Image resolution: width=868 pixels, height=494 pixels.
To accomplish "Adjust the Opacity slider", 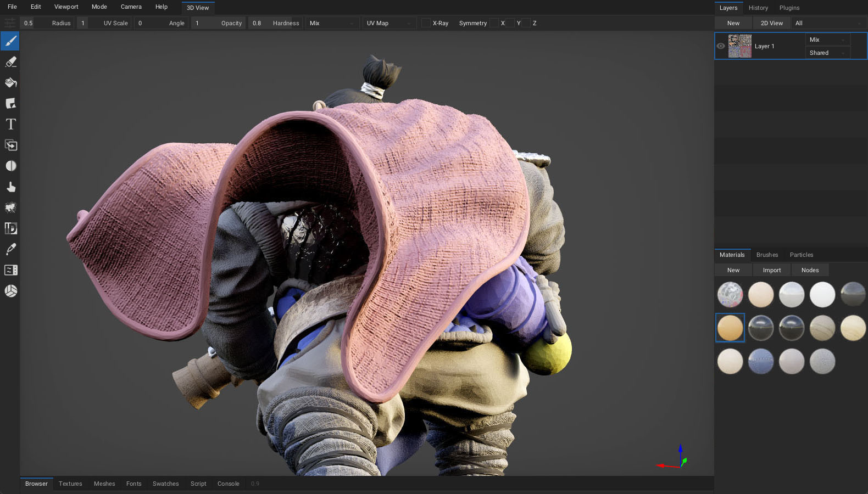I will [x=218, y=23].
